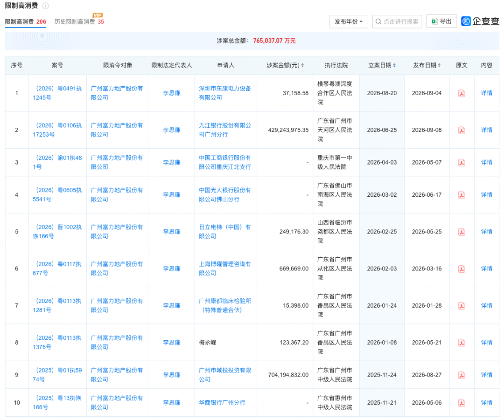The image size is (504, 420).
Task: Open case (2026)渝01执481号
Action: (57, 163)
